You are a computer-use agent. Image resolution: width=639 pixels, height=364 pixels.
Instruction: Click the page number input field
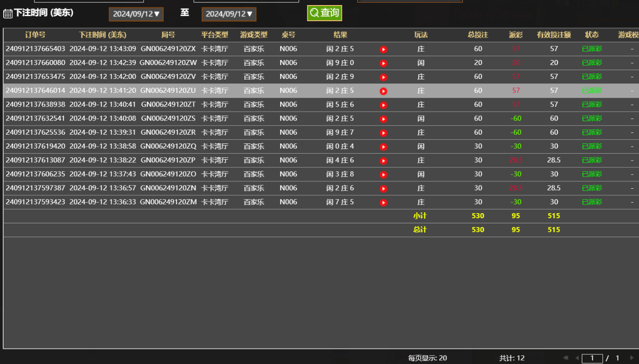[x=592, y=358]
